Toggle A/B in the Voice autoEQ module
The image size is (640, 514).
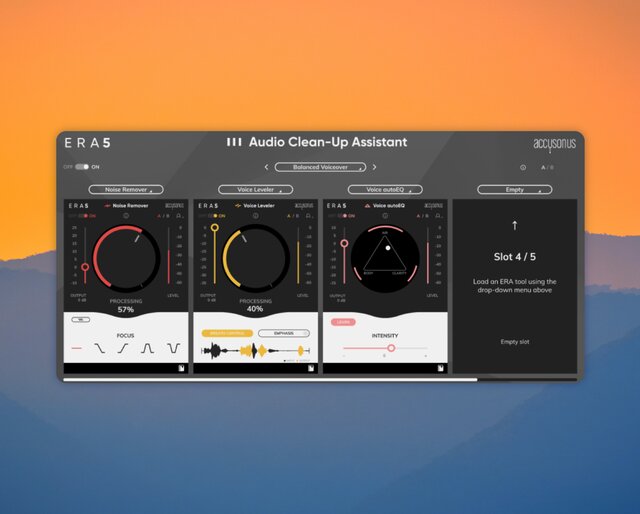point(422,216)
